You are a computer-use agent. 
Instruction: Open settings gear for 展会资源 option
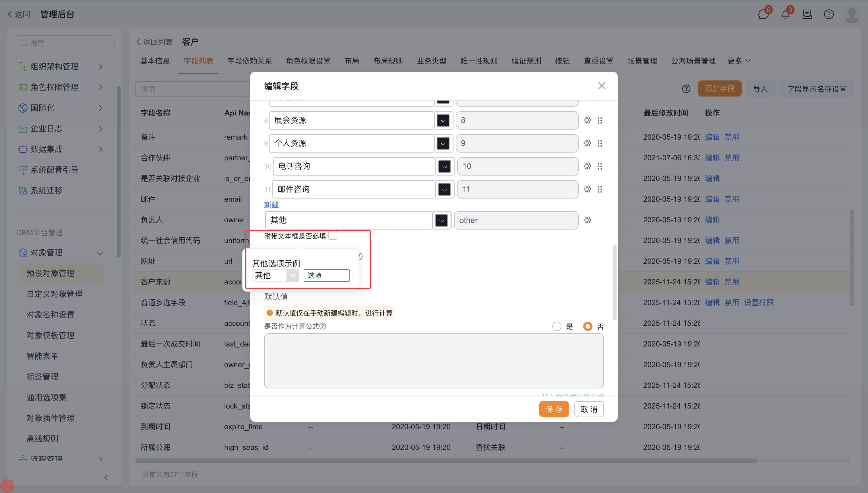click(587, 120)
